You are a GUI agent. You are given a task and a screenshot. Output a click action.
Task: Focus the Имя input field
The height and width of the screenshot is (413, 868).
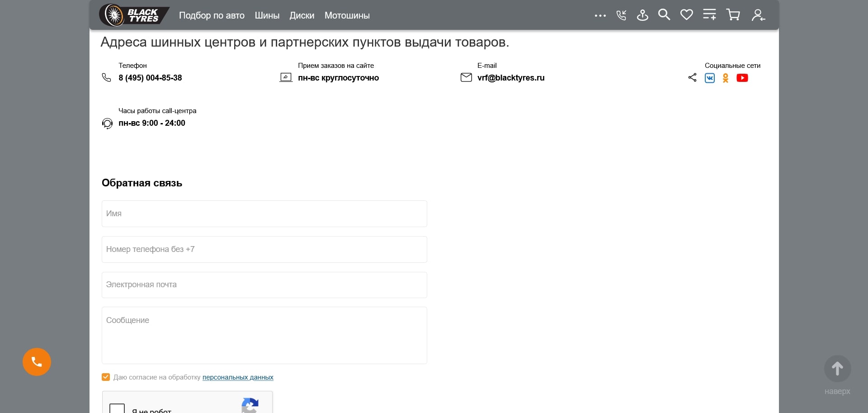coord(264,214)
